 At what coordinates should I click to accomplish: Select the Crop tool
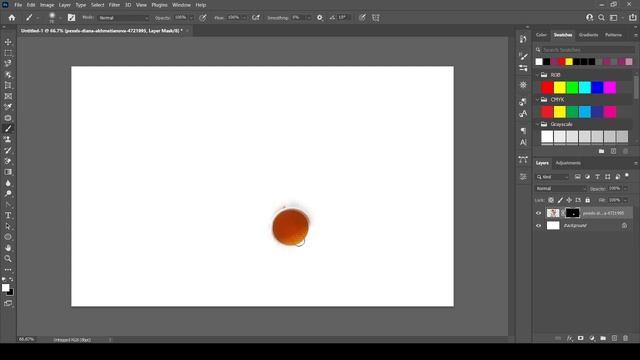pos(8,85)
